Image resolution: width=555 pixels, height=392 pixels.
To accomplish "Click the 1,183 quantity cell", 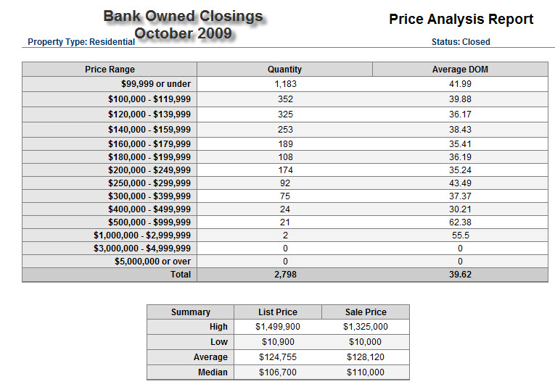I will click(284, 84).
